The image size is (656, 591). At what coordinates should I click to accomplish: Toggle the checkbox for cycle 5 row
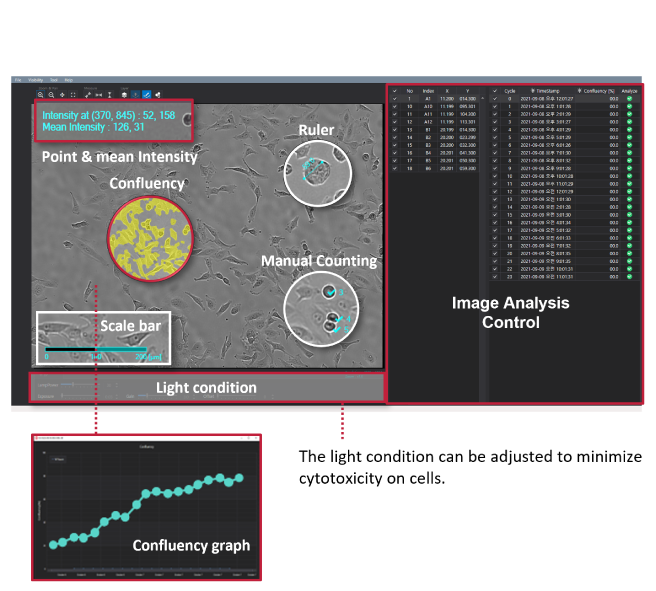pos(493,137)
